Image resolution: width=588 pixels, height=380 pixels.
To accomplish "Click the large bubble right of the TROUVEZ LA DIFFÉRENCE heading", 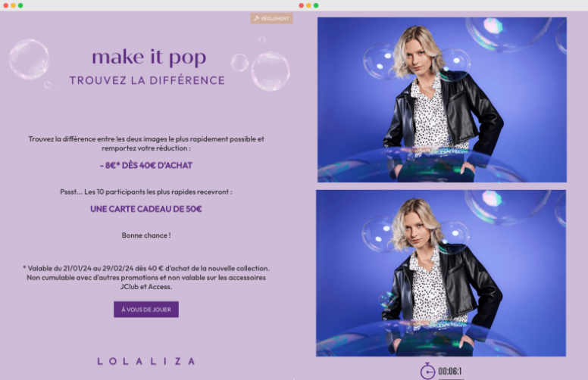I will coord(271,71).
